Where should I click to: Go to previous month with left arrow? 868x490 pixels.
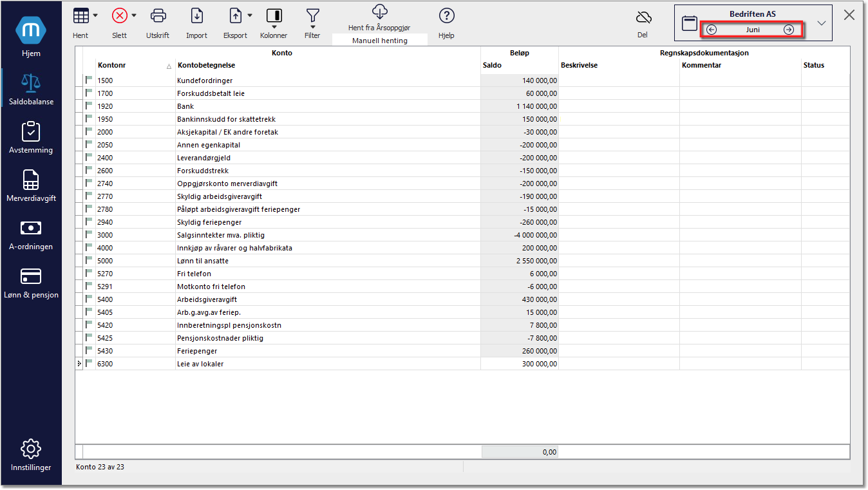pyautogui.click(x=712, y=30)
